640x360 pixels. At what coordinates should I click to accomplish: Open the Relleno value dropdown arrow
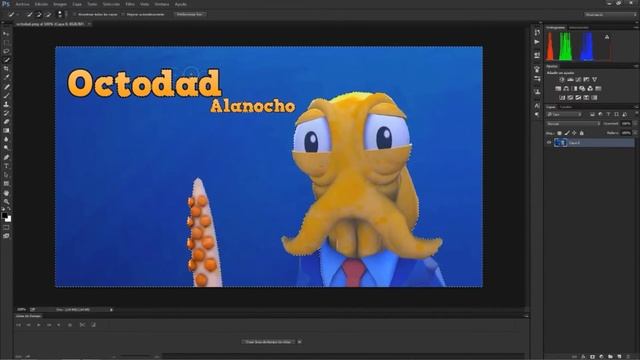click(x=634, y=133)
